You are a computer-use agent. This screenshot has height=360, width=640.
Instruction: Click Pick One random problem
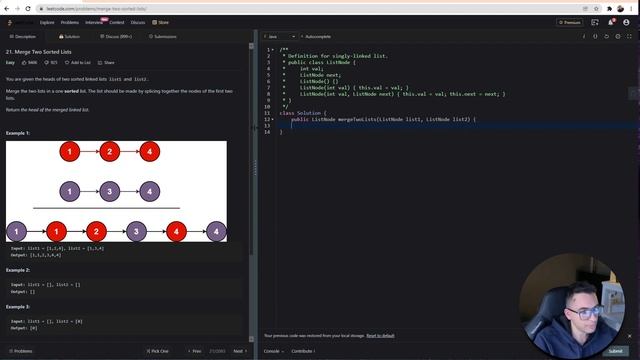coord(157,351)
